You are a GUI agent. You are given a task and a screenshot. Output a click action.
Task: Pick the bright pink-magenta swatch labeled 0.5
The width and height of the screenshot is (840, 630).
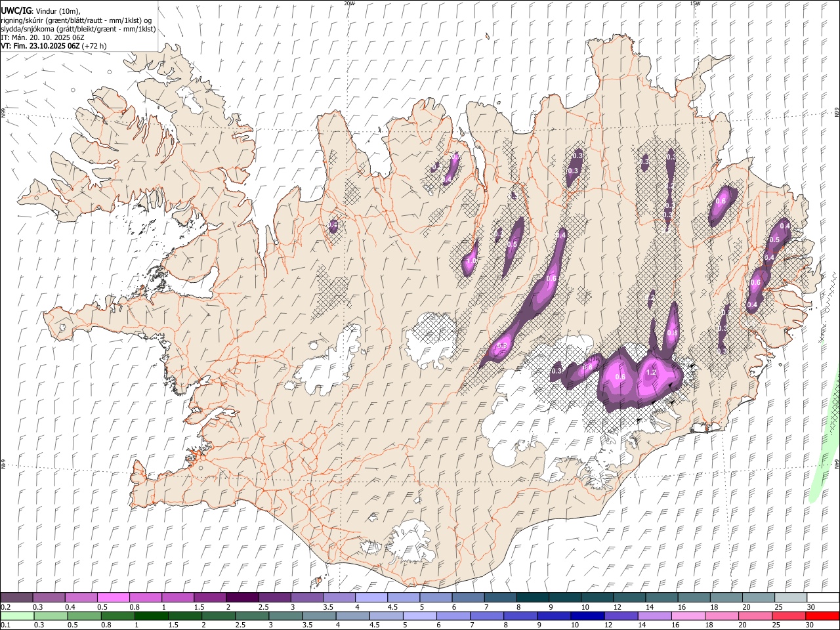coord(113,598)
